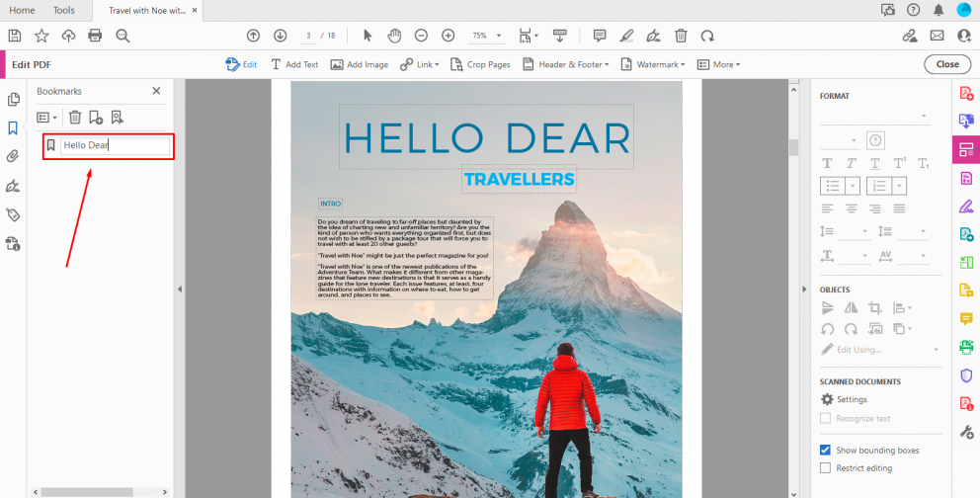This screenshot has height=498, width=980.
Task: Activate the Edit tool
Action: pyautogui.click(x=241, y=64)
